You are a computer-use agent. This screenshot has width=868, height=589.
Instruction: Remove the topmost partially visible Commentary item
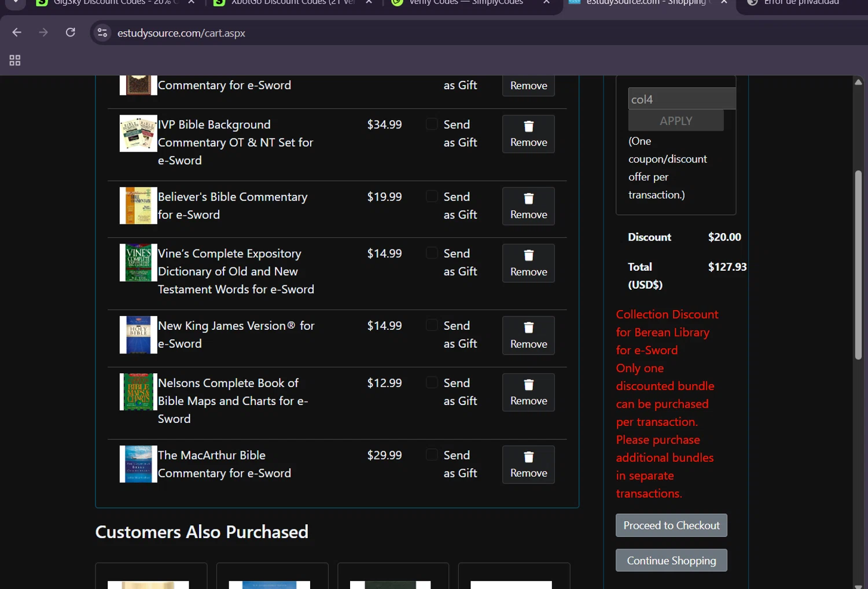click(528, 86)
